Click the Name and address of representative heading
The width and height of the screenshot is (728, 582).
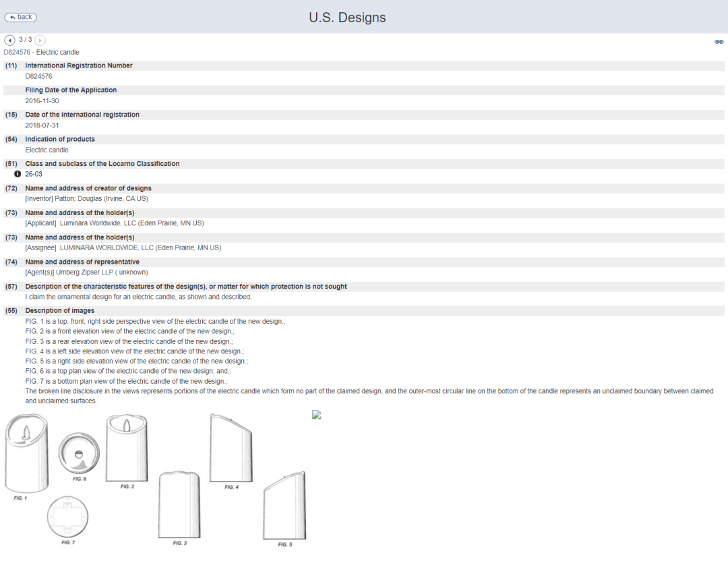[x=82, y=262]
